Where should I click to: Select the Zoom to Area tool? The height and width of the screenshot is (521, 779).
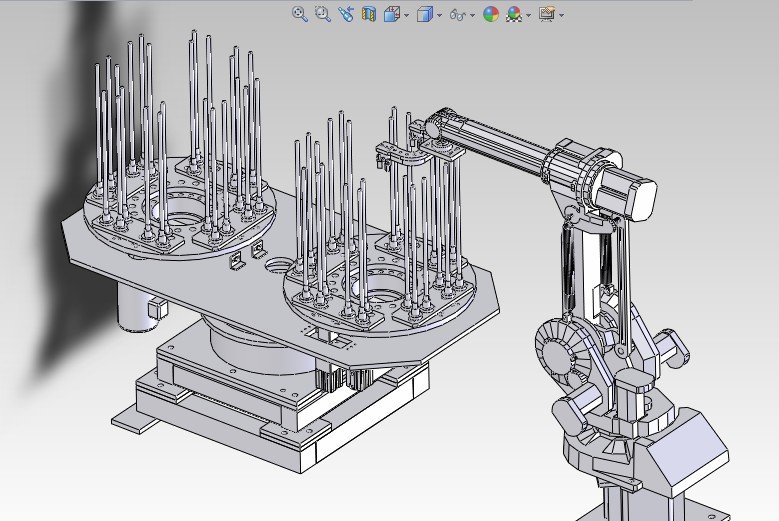coord(323,14)
